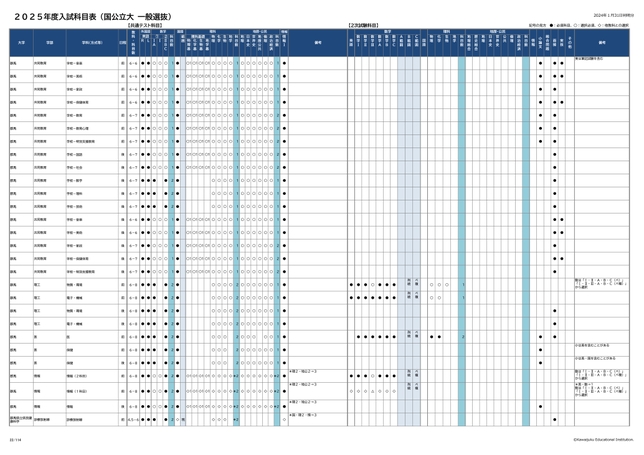Click the left 備考 header in common test section
The width and height of the screenshot is (644, 455).
(317, 43)
